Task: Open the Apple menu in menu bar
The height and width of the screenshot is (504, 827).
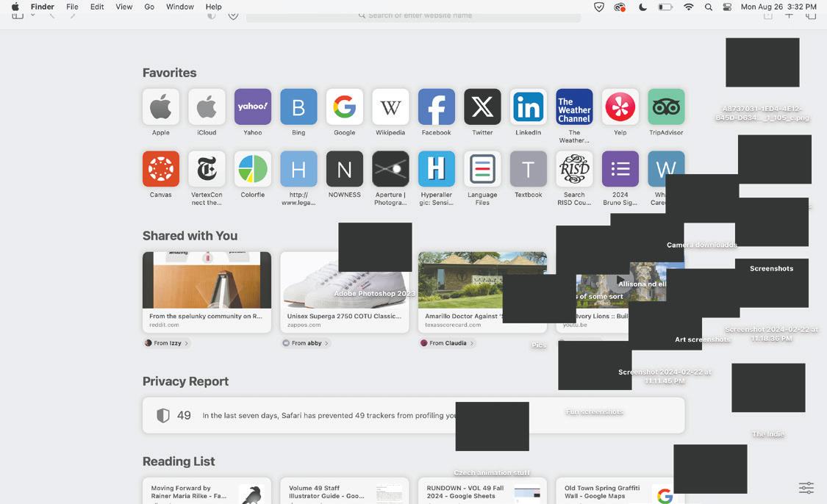Action: 15,7
